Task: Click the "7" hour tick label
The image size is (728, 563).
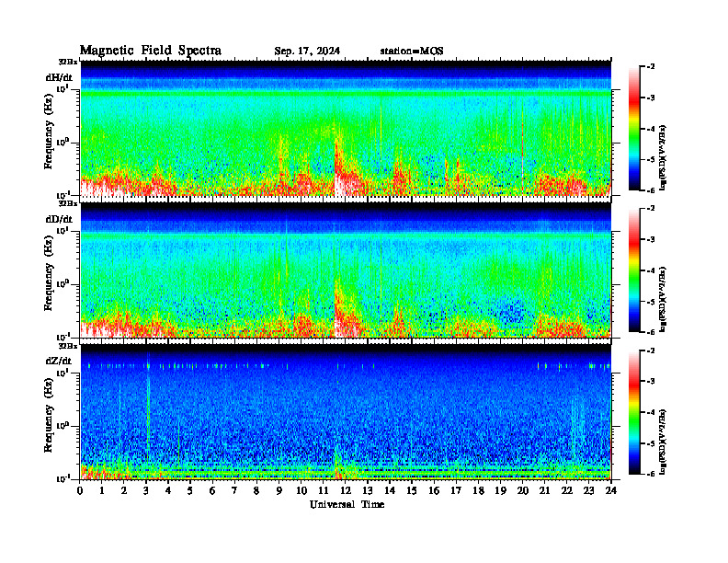Action: pyautogui.click(x=234, y=491)
